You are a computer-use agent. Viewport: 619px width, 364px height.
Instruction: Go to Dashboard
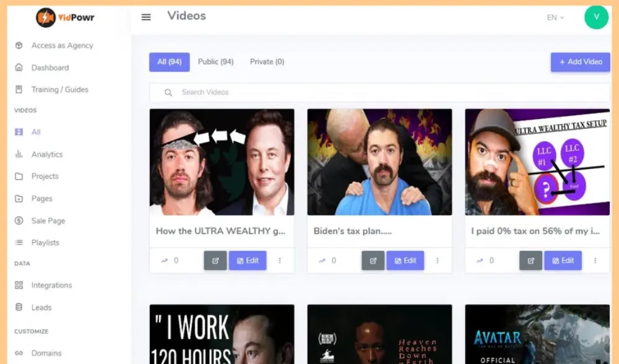(x=50, y=67)
